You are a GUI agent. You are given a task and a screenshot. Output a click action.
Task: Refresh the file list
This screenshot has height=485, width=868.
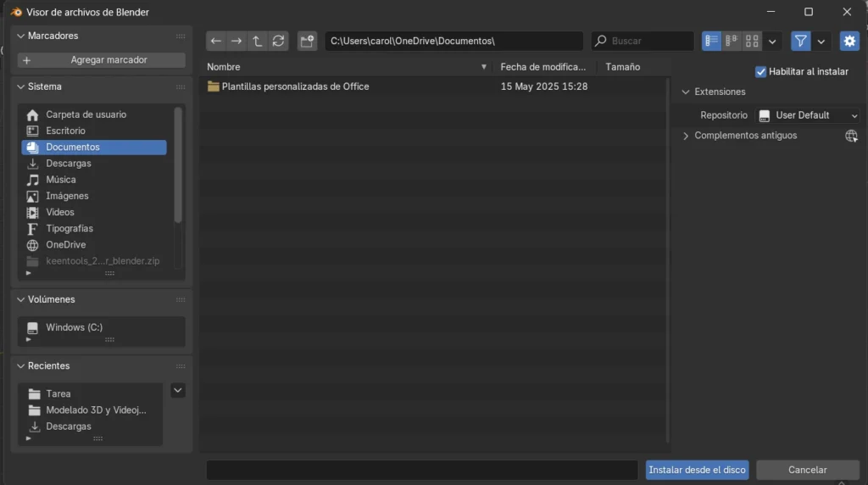point(278,41)
